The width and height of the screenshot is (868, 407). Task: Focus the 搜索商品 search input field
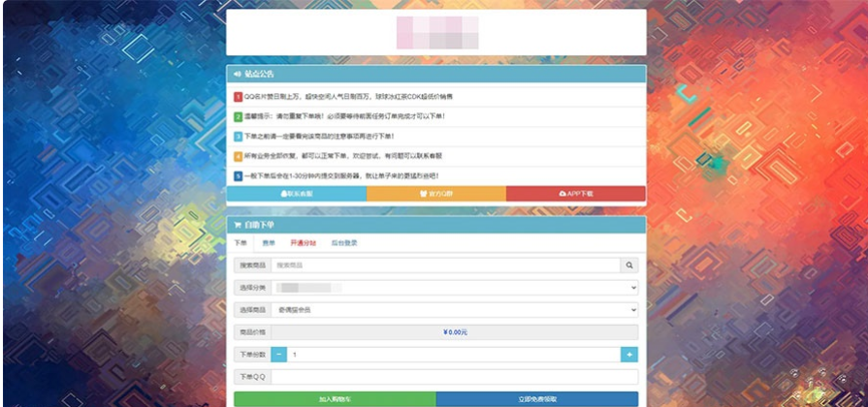coord(445,266)
